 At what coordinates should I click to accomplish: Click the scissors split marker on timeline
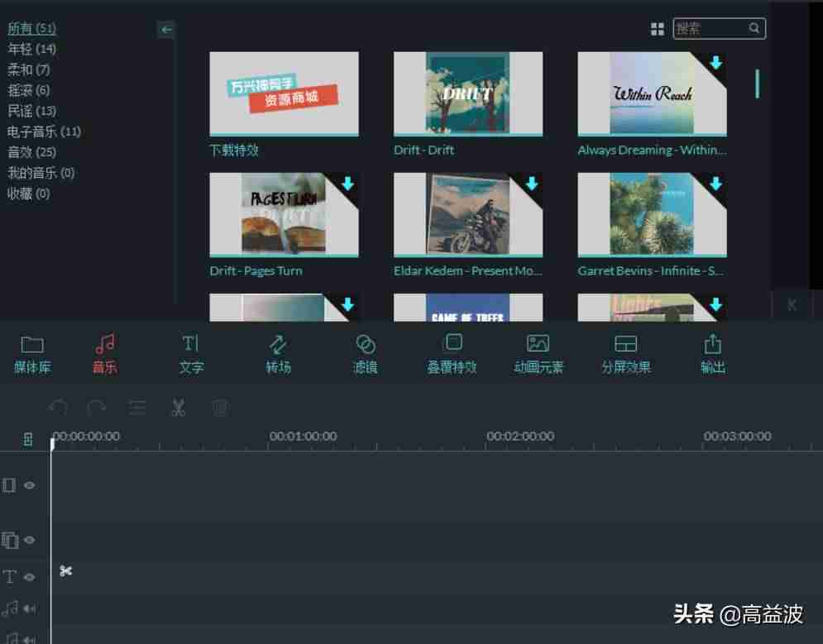(x=65, y=570)
